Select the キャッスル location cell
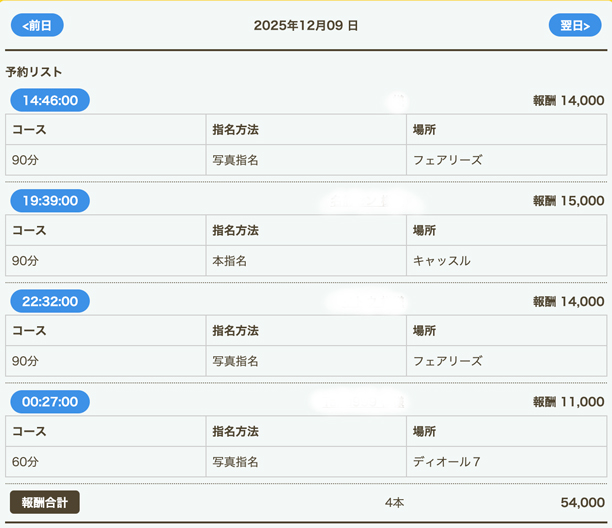 441,261
